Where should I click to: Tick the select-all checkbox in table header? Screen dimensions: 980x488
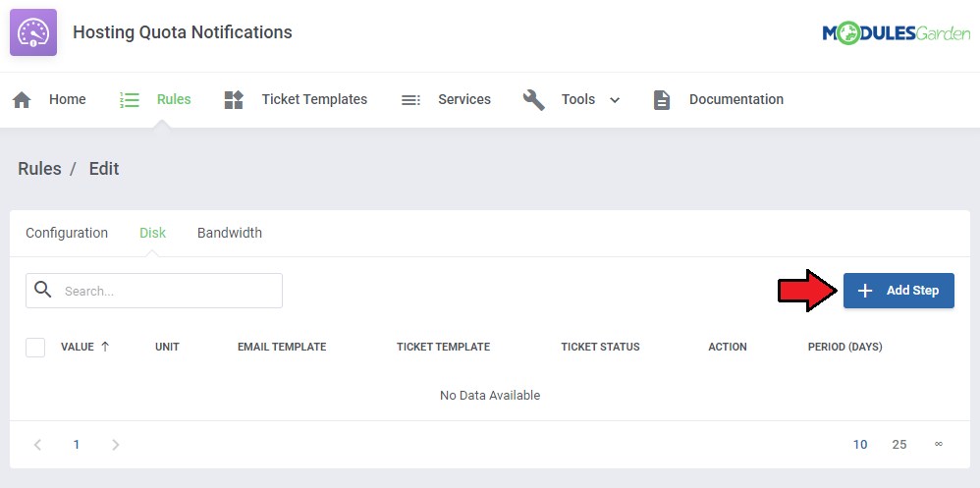[x=35, y=347]
